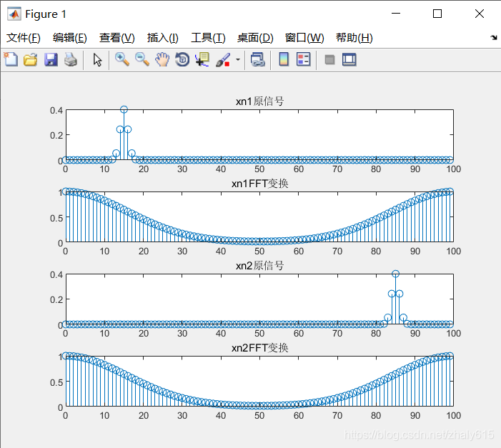
Task: Save the figure using the floppy disk icon
Action: pos(51,60)
